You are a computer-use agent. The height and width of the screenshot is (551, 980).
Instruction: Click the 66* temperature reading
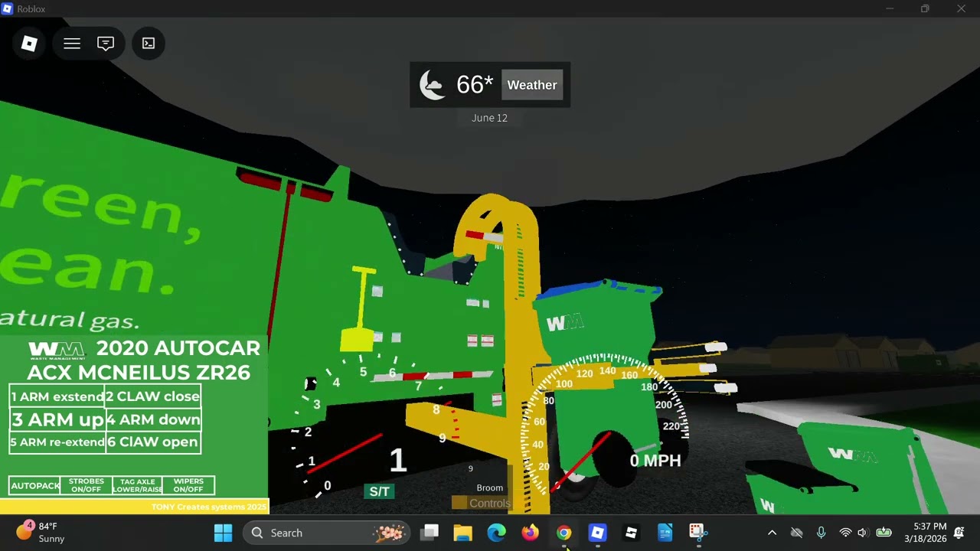pyautogui.click(x=475, y=85)
